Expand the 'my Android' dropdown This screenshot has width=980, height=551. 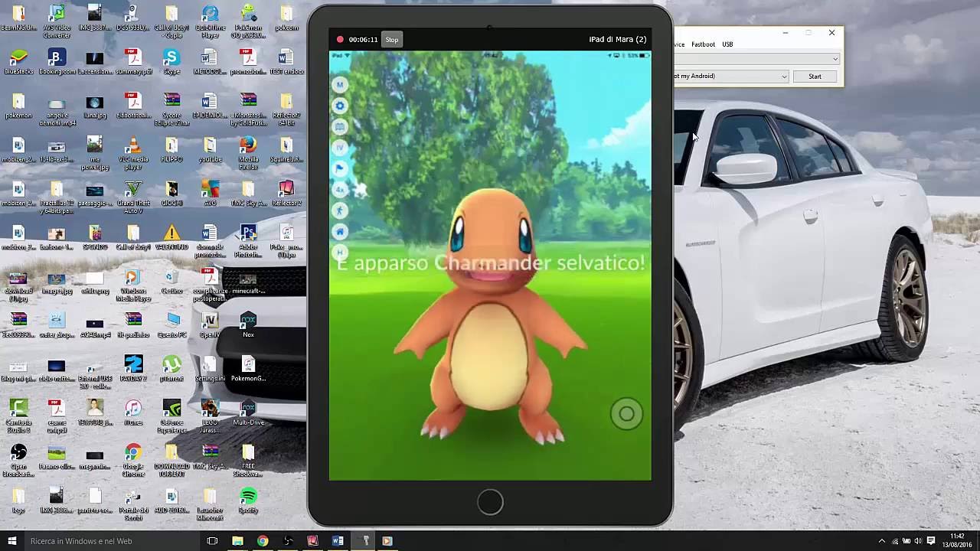[784, 77]
